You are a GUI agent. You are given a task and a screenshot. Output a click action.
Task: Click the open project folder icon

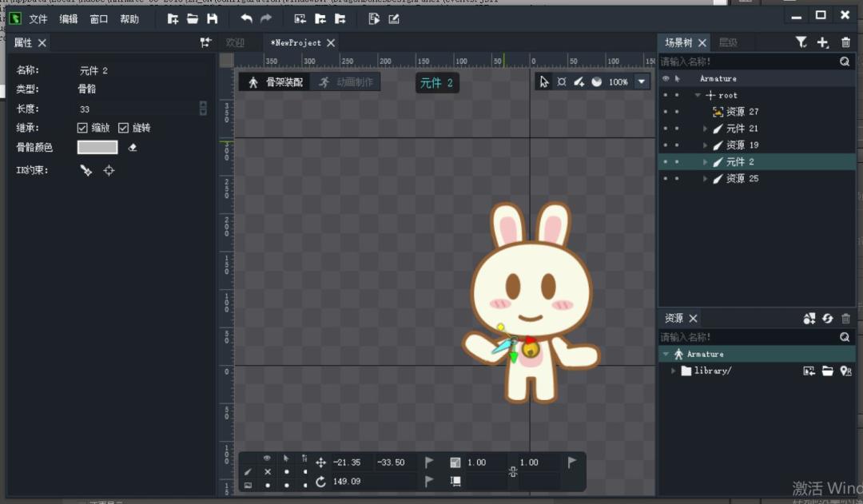pyautogui.click(x=193, y=18)
